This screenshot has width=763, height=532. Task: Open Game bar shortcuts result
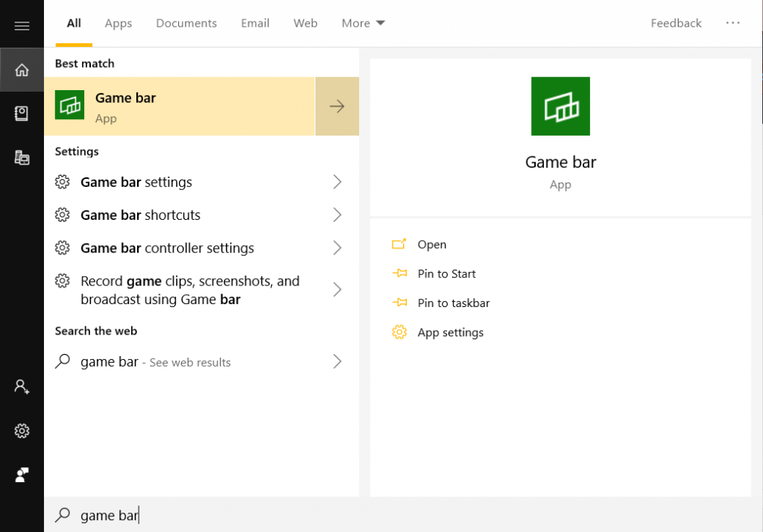[x=201, y=215]
